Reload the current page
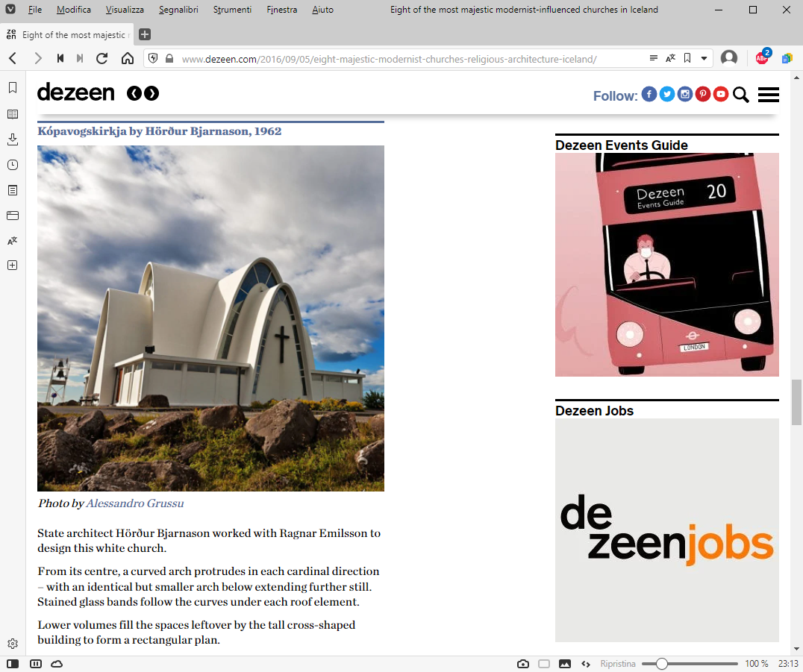The height and width of the screenshot is (672, 803). pos(102,58)
